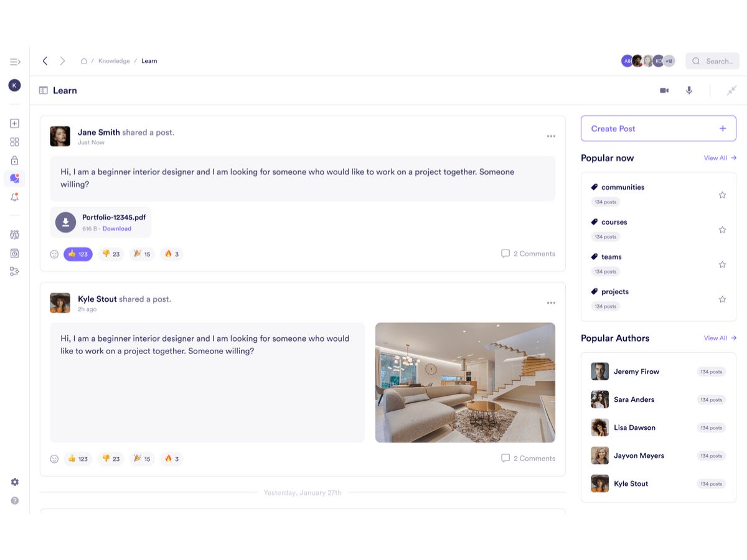Image resolution: width=747 pixels, height=560 pixels.
Task: Open the dashboard grid sidebar icon
Action: pos(15,142)
